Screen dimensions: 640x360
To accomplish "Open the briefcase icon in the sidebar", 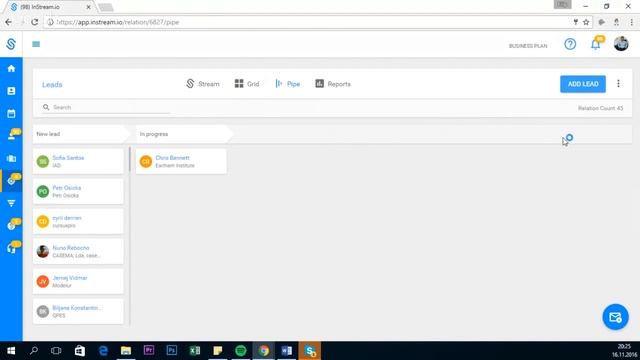I will point(11,158).
